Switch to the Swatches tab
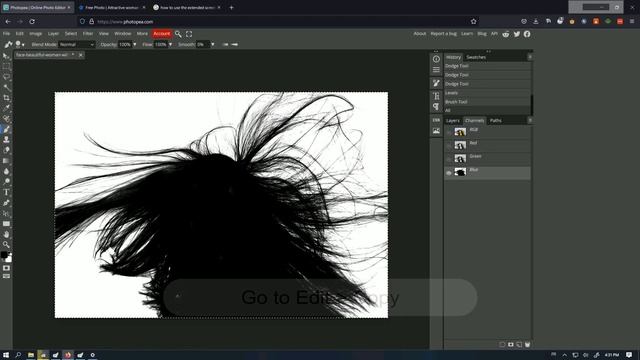640x360 pixels. [x=476, y=58]
